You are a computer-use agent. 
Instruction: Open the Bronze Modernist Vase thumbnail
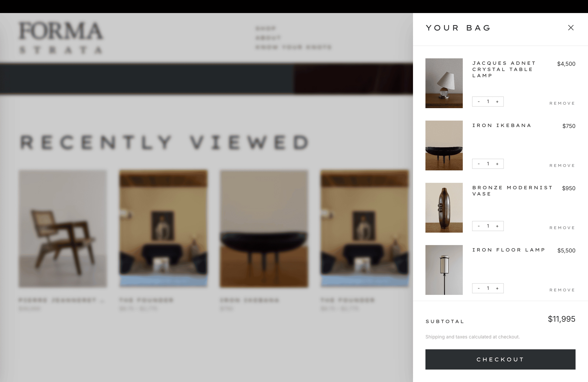pos(444,208)
